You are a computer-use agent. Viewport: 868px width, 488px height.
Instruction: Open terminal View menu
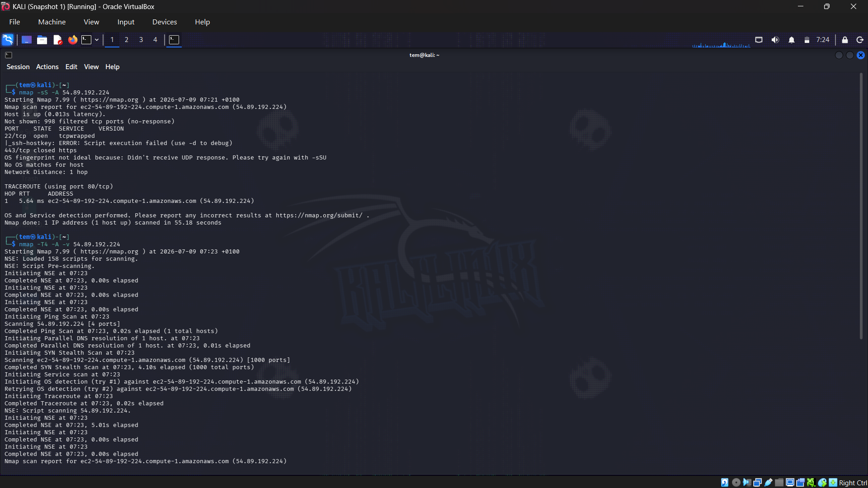(x=91, y=67)
